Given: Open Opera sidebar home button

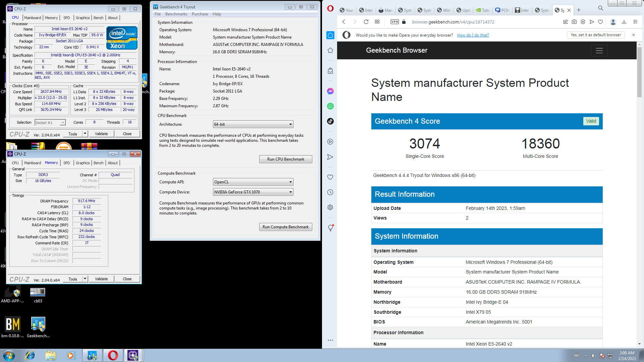Looking at the screenshot, I should [330, 35].
